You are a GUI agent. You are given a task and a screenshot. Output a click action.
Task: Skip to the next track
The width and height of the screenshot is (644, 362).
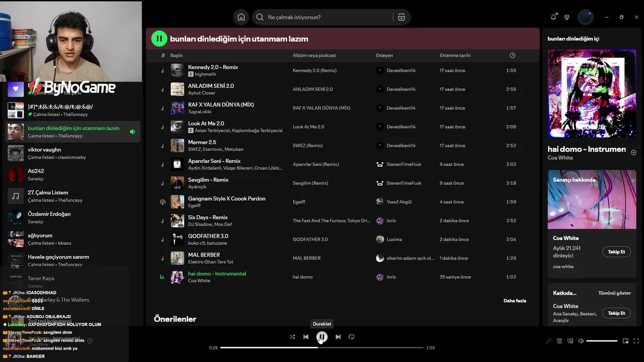[338, 337]
